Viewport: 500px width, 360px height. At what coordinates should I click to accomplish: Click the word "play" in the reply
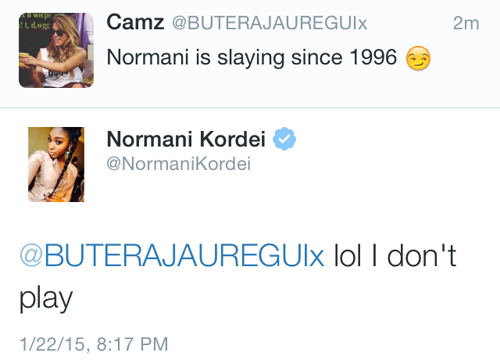point(46,298)
